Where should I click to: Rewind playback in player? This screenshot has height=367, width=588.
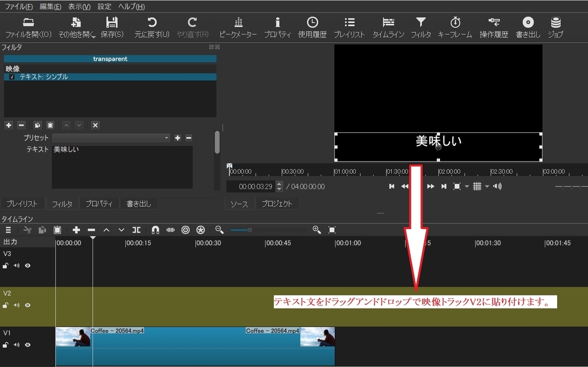(x=405, y=186)
